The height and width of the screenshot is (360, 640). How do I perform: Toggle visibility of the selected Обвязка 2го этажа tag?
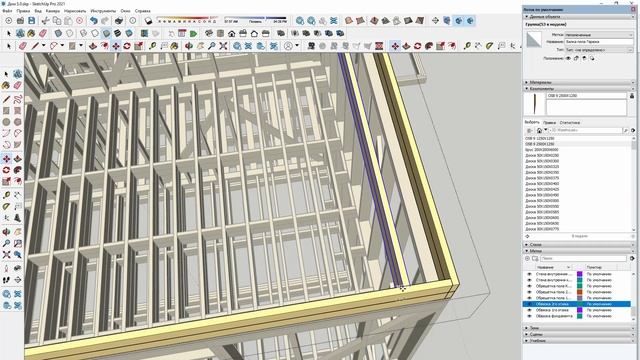(x=529, y=304)
